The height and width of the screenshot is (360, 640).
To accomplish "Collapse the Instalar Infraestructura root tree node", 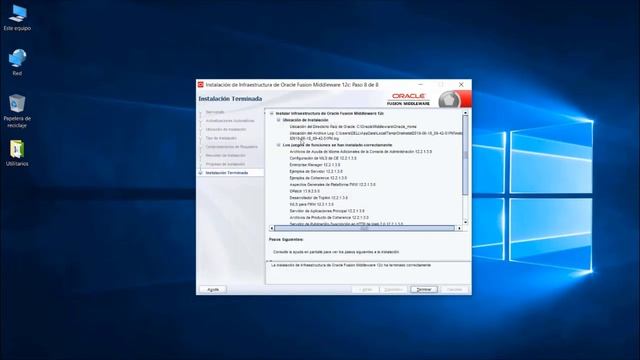I will [272, 113].
